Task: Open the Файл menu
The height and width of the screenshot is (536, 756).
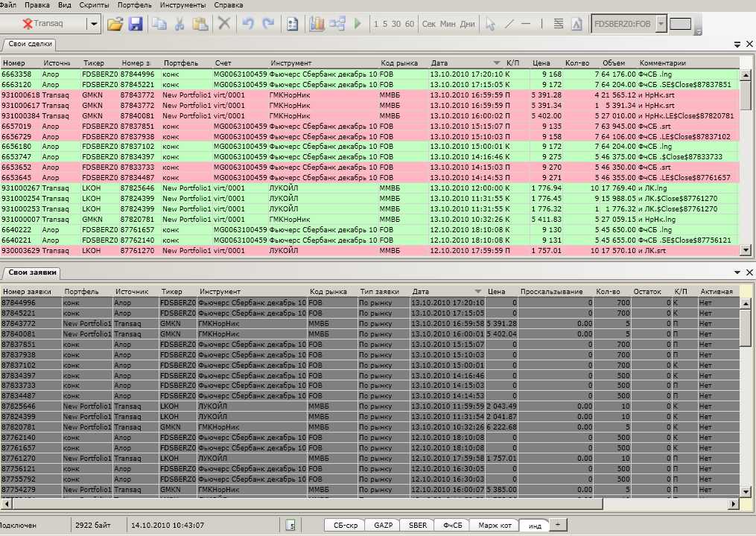Action: pyautogui.click(x=8, y=4)
